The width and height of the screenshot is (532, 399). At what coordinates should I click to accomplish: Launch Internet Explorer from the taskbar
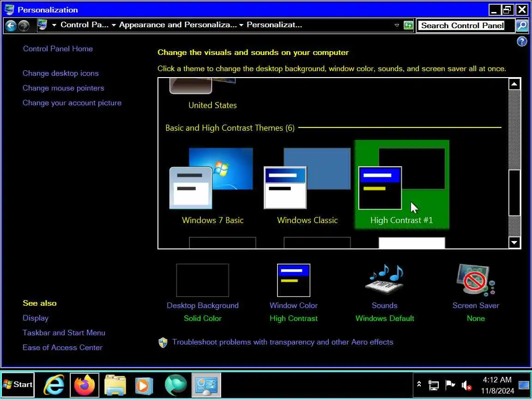pyautogui.click(x=54, y=385)
